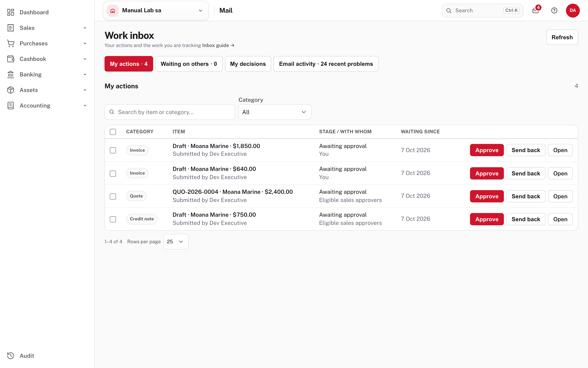Focus the Search by item or category field
Viewport: 588px width, 368px height.
(170, 112)
